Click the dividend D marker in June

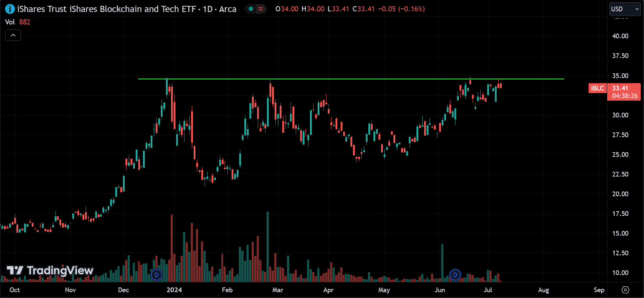[455, 275]
